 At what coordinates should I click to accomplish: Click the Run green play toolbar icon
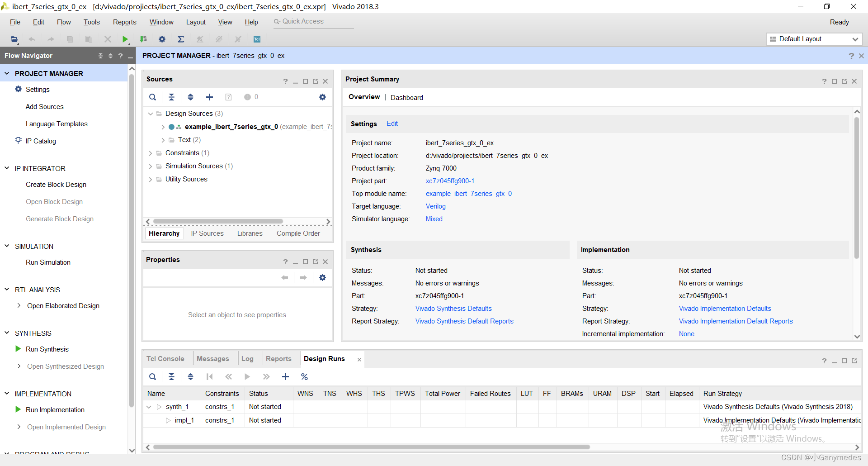point(125,39)
